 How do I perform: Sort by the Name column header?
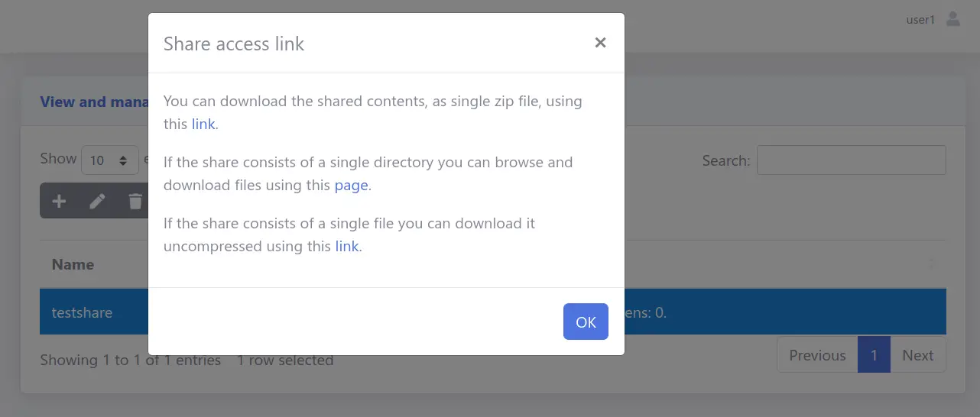click(x=73, y=264)
